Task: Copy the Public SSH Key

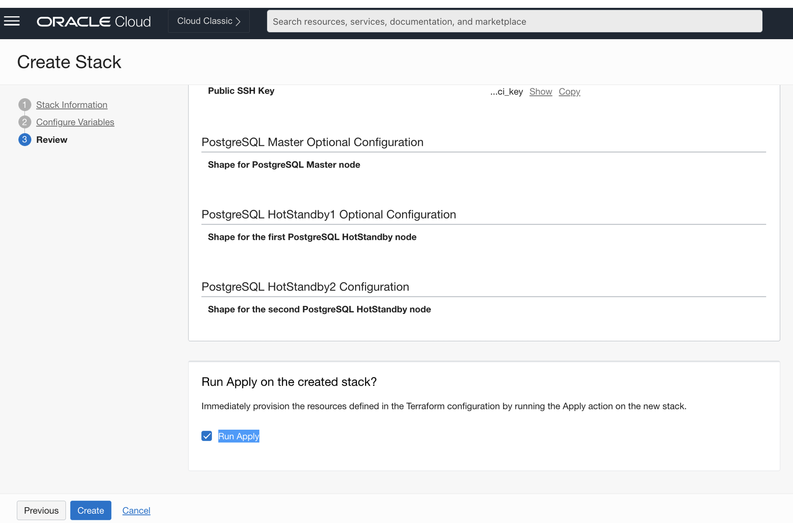Action: tap(569, 91)
